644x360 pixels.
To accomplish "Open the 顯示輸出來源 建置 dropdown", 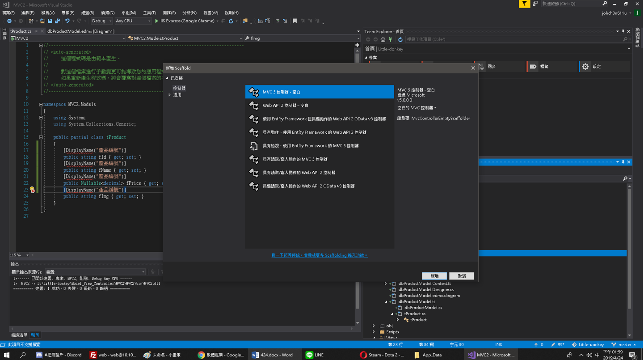I will point(96,272).
